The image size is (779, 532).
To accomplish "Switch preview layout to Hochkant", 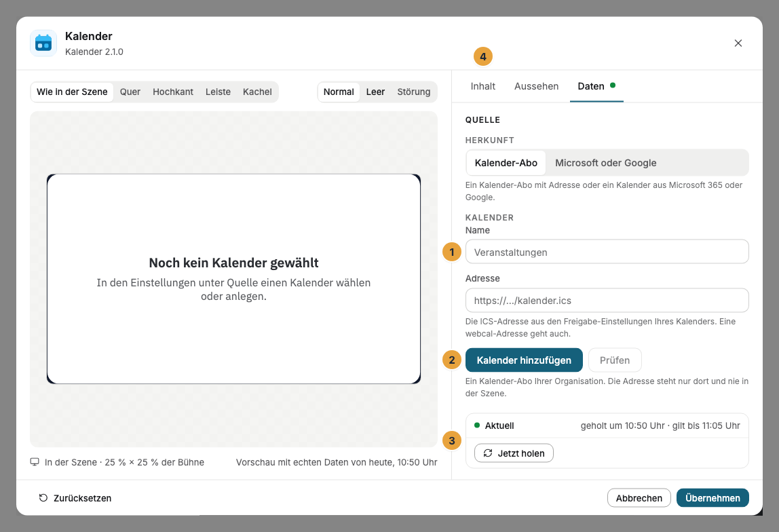I will [173, 92].
